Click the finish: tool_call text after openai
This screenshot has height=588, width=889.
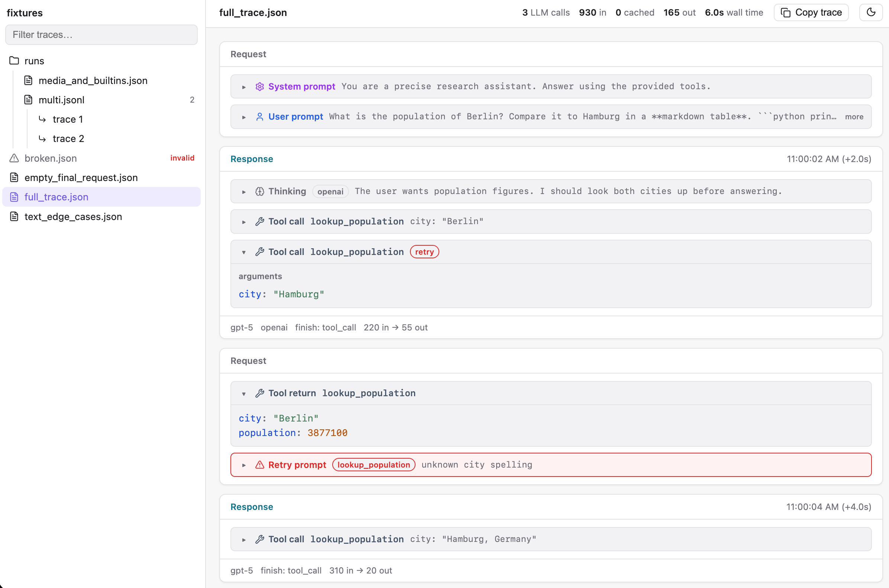tap(326, 327)
